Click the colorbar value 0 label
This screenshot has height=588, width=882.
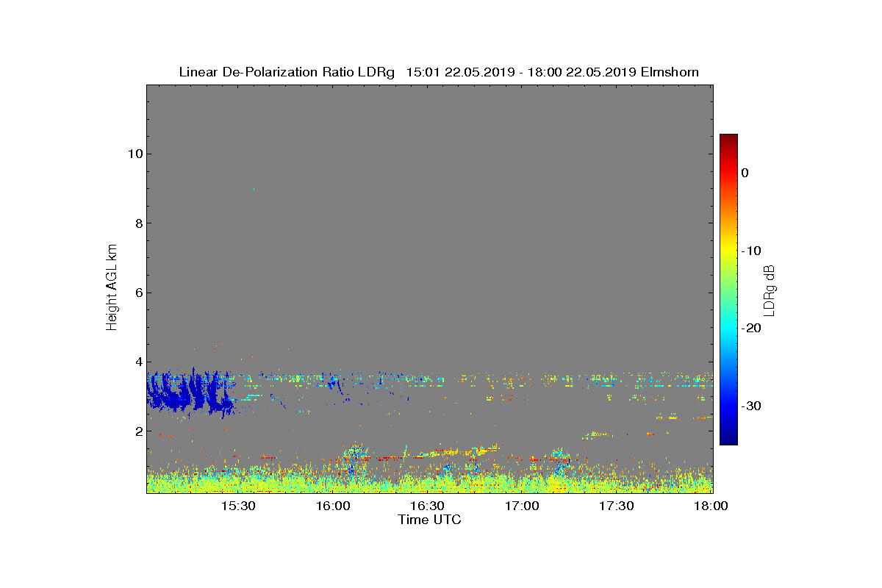[745, 173]
